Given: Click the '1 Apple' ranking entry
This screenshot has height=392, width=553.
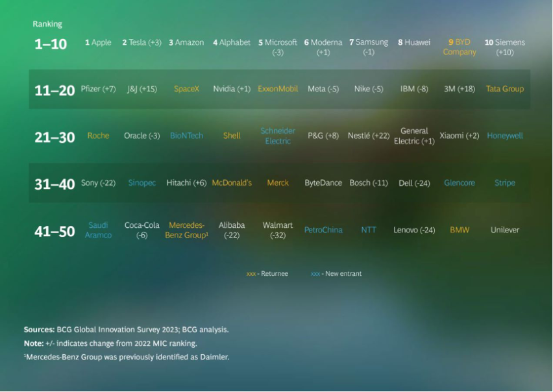Looking at the screenshot, I should click(x=98, y=42).
